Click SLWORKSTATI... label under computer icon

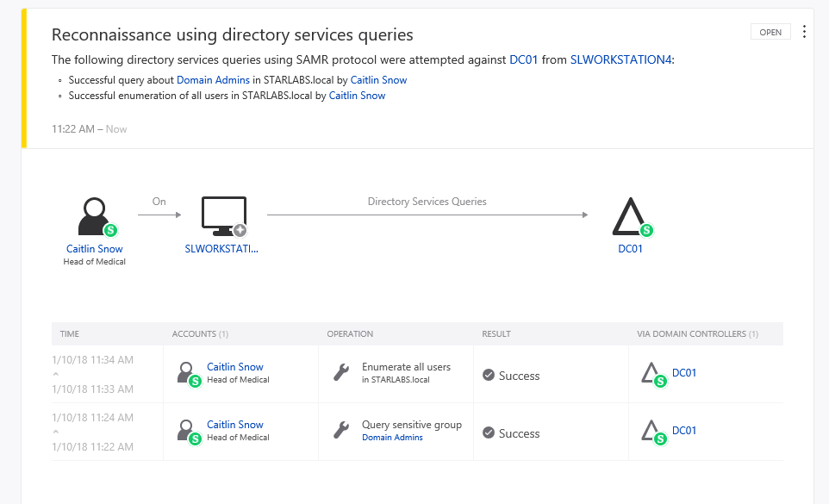coord(221,249)
